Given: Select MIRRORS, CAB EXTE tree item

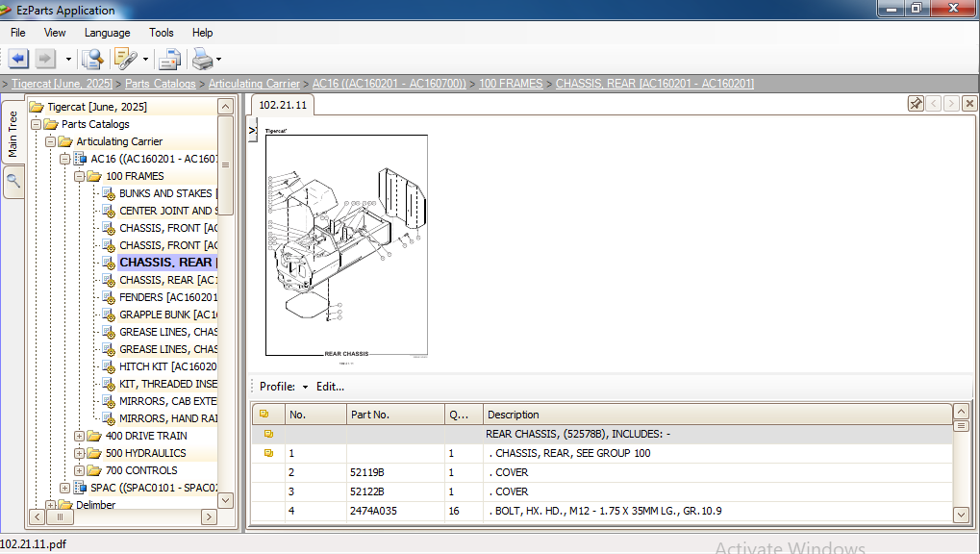Looking at the screenshot, I should tap(168, 401).
